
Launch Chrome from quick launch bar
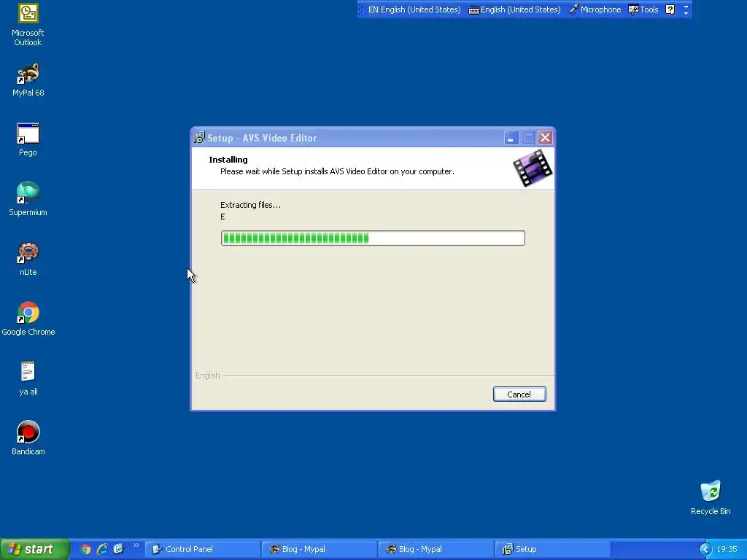tap(86, 549)
